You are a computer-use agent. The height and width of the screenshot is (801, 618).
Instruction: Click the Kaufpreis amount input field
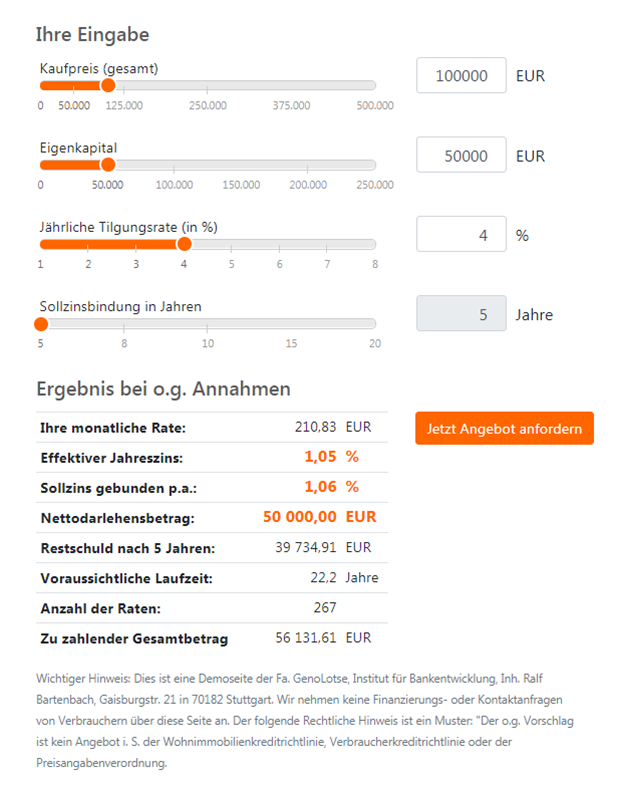[460, 75]
